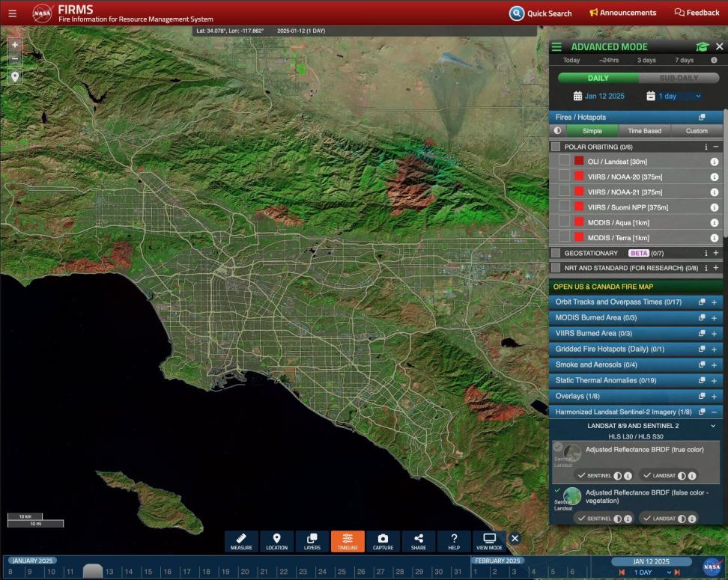
Task: Collapse the POLAR ORBITING group
Action: click(x=716, y=147)
